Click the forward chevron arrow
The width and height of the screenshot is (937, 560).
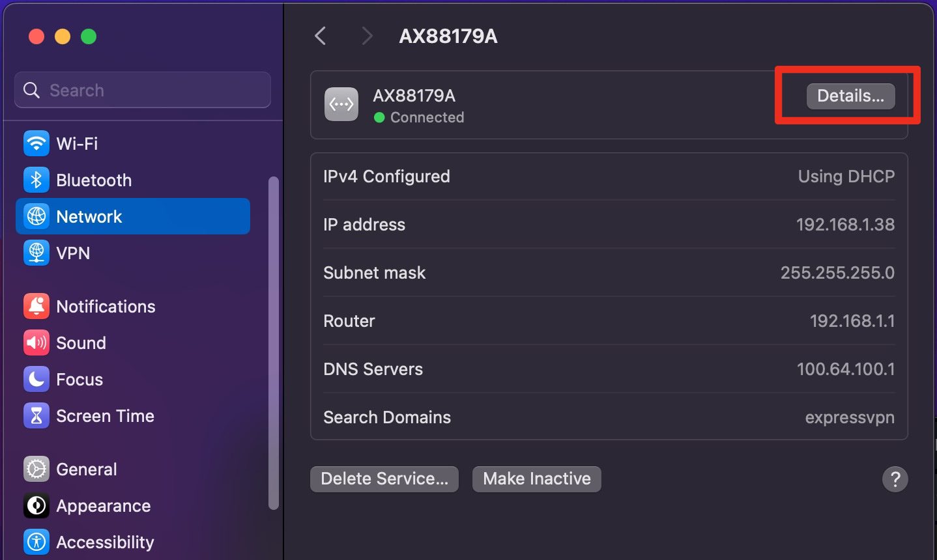tap(367, 36)
